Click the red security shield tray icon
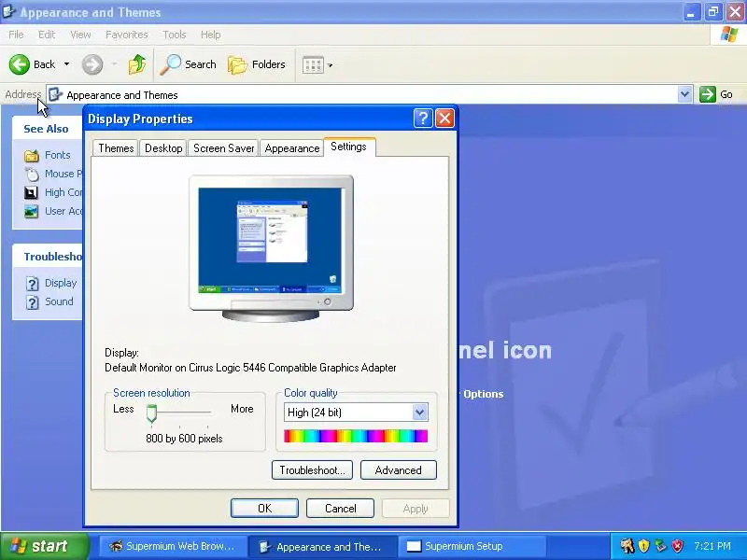The width and height of the screenshot is (747, 560). click(678, 546)
